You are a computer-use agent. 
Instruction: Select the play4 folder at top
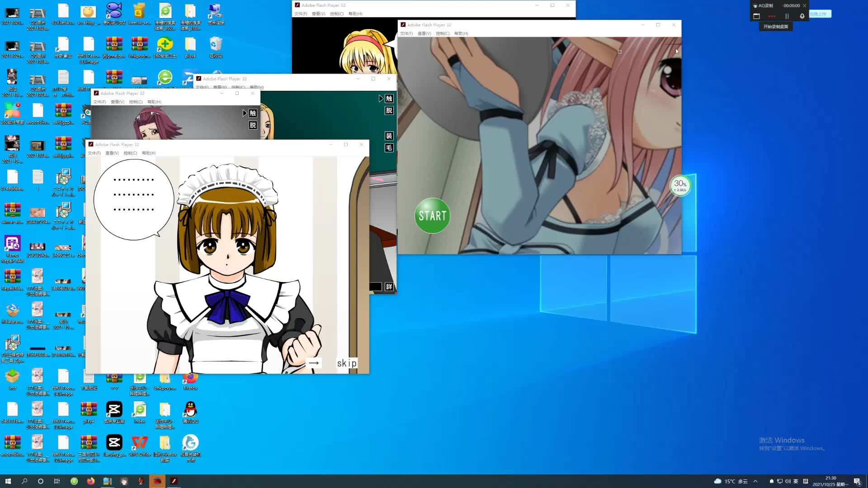[x=190, y=47]
